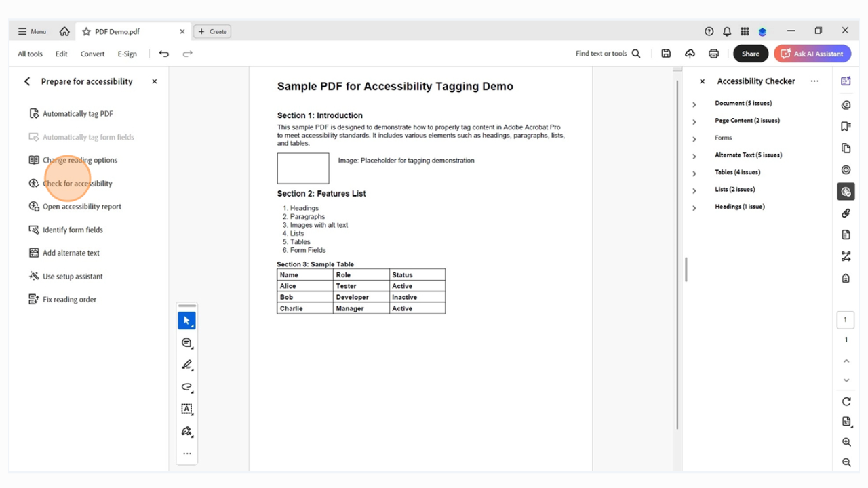This screenshot has width=868, height=488.
Task: Redo the last action
Action: (188, 54)
